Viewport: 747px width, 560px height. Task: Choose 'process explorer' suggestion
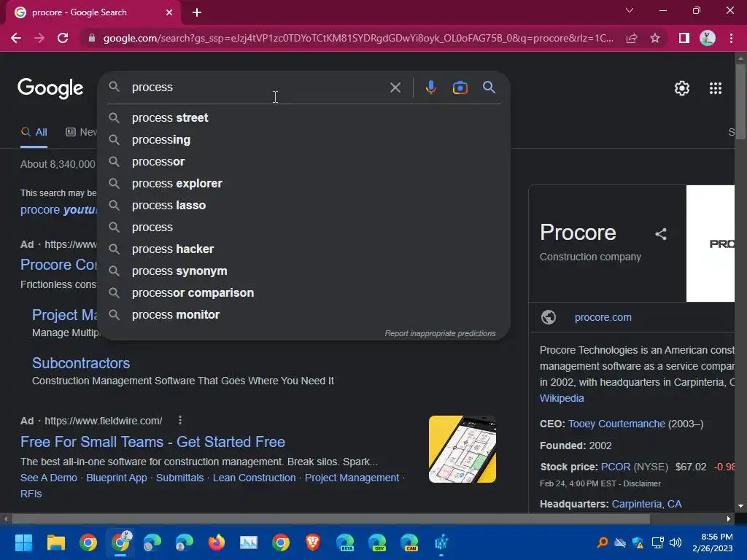303,183
